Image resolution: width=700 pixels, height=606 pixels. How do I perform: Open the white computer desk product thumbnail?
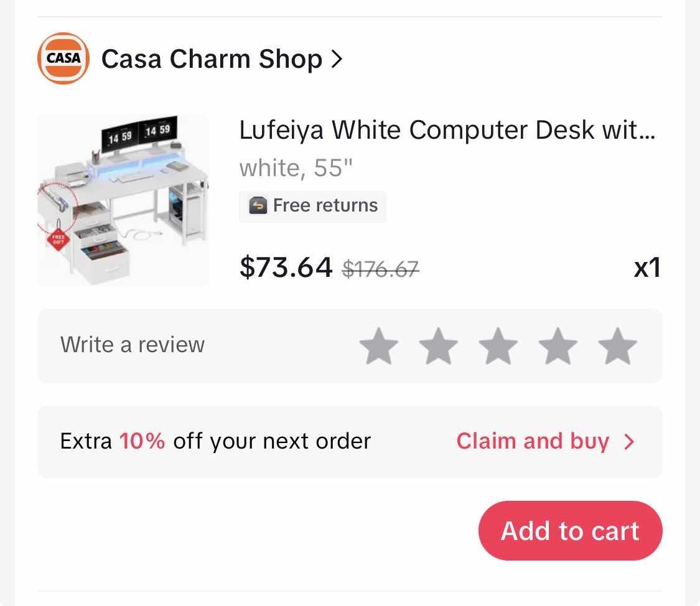tap(123, 200)
